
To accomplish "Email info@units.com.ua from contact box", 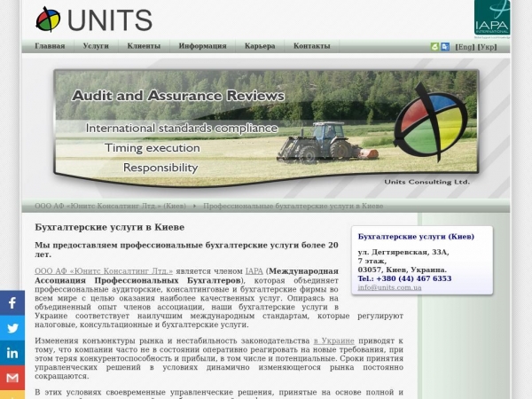I will (389, 287).
